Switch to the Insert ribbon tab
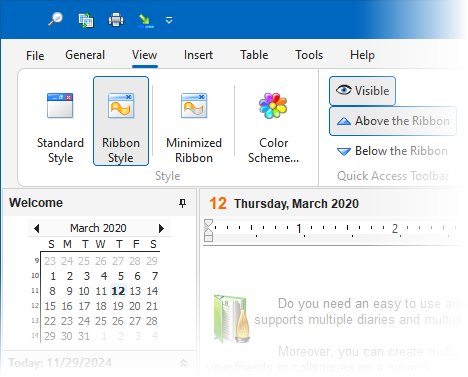 [x=198, y=55]
